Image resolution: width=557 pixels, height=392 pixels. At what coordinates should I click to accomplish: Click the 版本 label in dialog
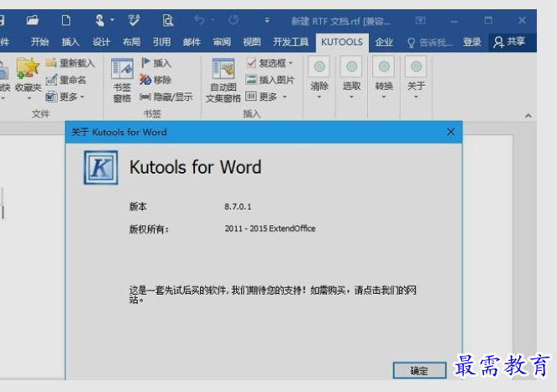click(x=138, y=206)
